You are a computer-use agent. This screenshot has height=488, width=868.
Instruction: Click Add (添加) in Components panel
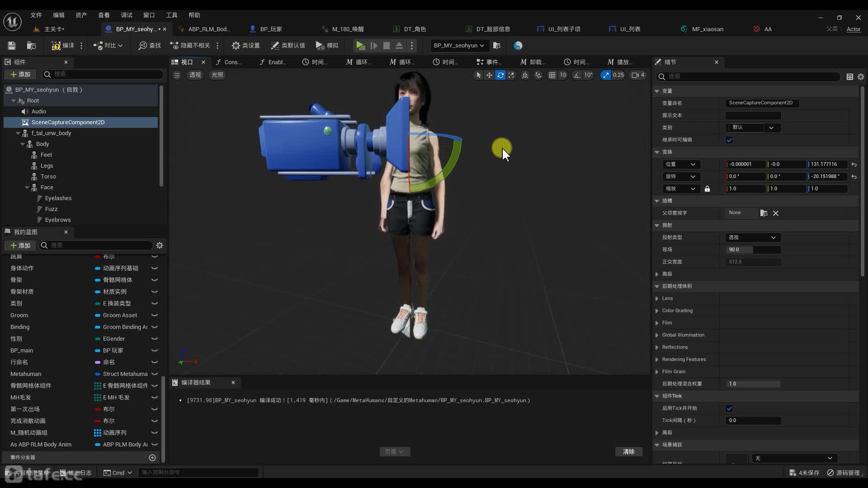20,75
